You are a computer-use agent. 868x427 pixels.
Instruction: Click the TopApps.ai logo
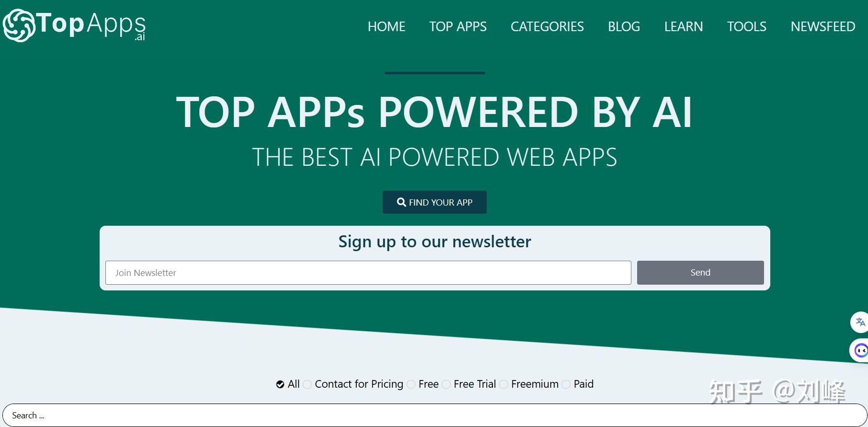[74, 25]
